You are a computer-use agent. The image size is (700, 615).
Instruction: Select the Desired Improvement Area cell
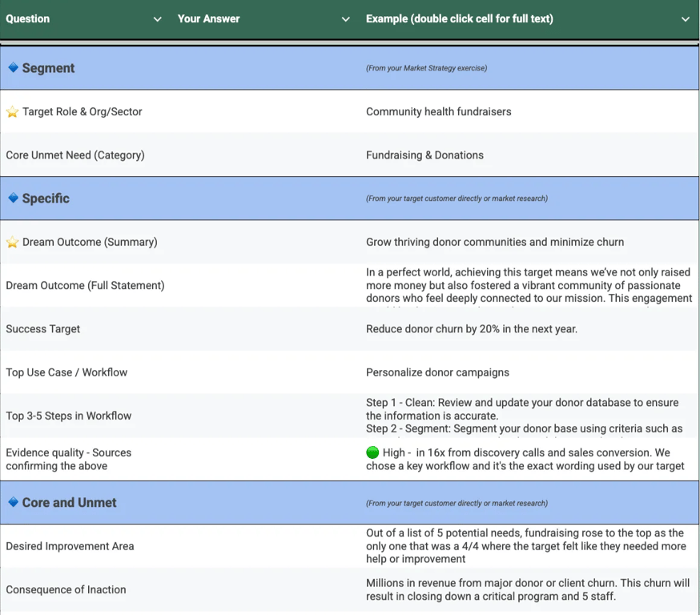click(x=70, y=546)
